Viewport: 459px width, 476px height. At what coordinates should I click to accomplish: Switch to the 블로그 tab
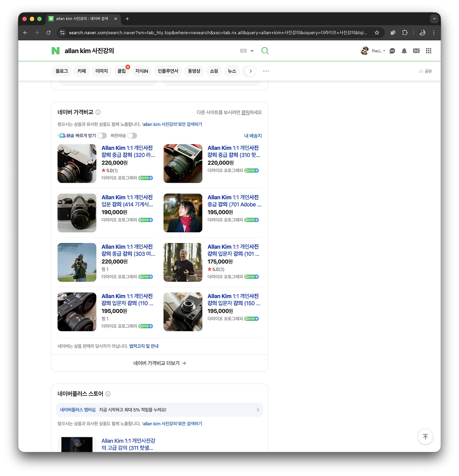[x=62, y=71]
